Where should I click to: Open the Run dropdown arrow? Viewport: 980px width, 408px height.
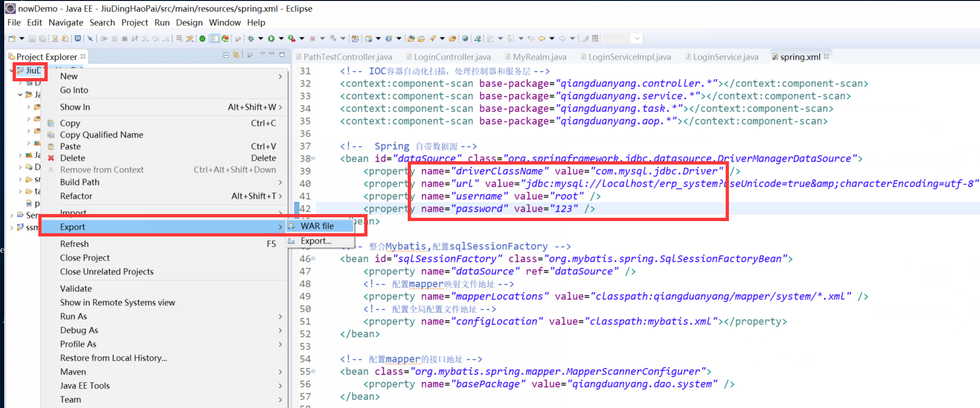click(281, 38)
